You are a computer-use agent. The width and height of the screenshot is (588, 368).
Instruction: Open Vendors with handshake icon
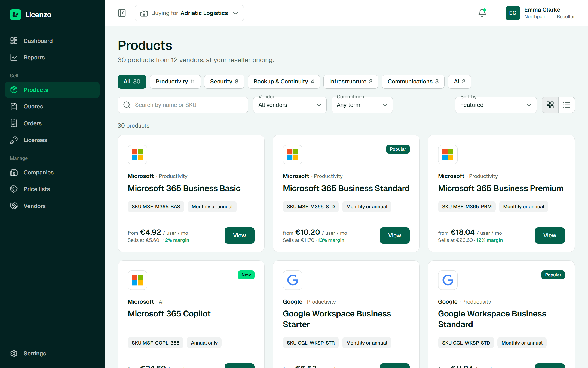pyautogui.click(x=52, y=206)
